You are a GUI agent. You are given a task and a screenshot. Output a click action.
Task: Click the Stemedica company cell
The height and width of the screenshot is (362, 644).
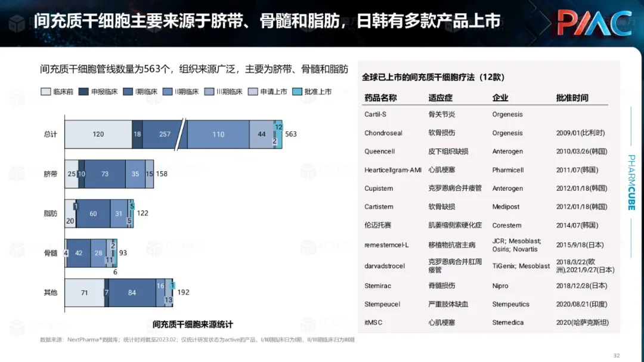(508, 323)
